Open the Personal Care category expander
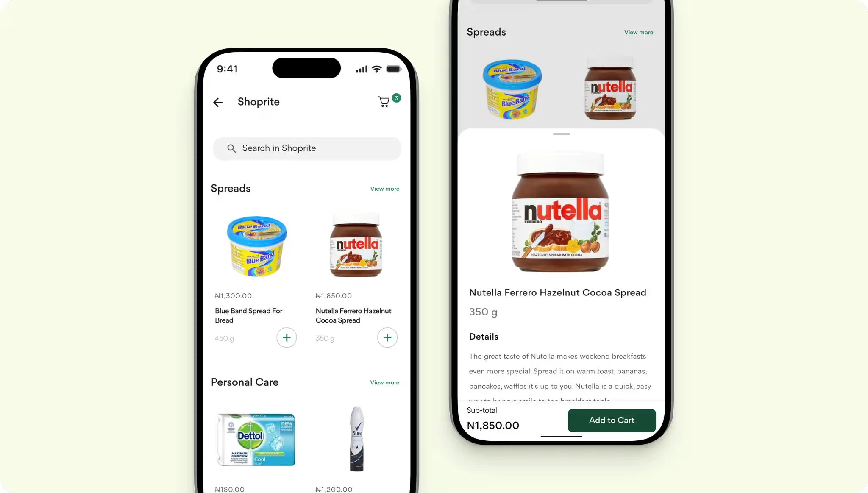 (384, 382)
